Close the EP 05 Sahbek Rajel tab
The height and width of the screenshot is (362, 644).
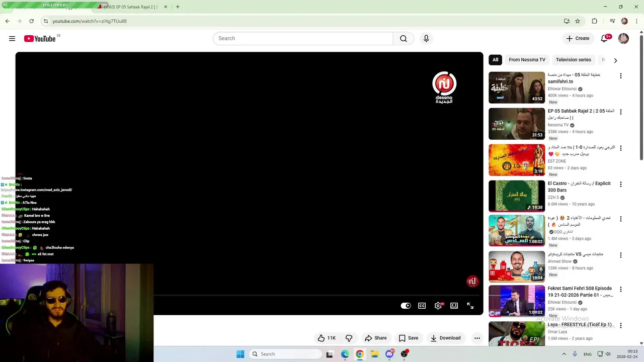[x=166, y=7]
